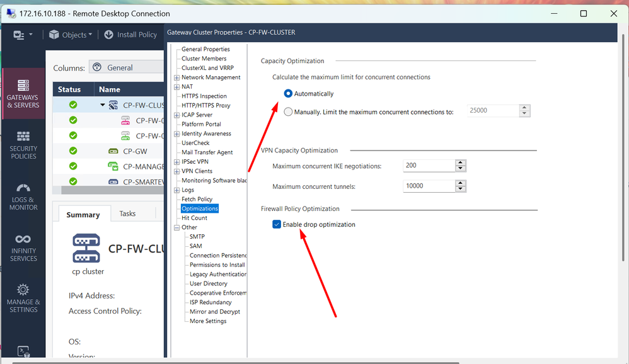Screen dimensions: 629x364
Task: Collapse the Other tree node
Action: pos(176,227)
